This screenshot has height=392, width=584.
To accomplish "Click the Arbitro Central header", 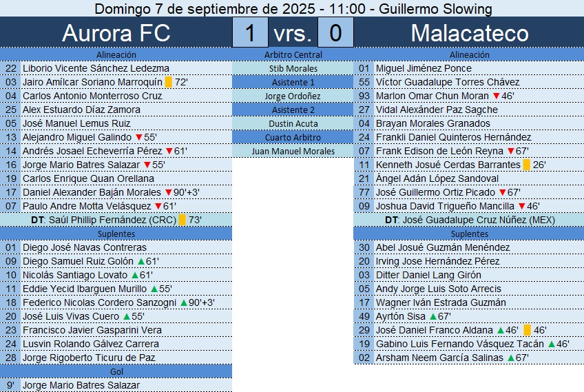I will [293, 54].
